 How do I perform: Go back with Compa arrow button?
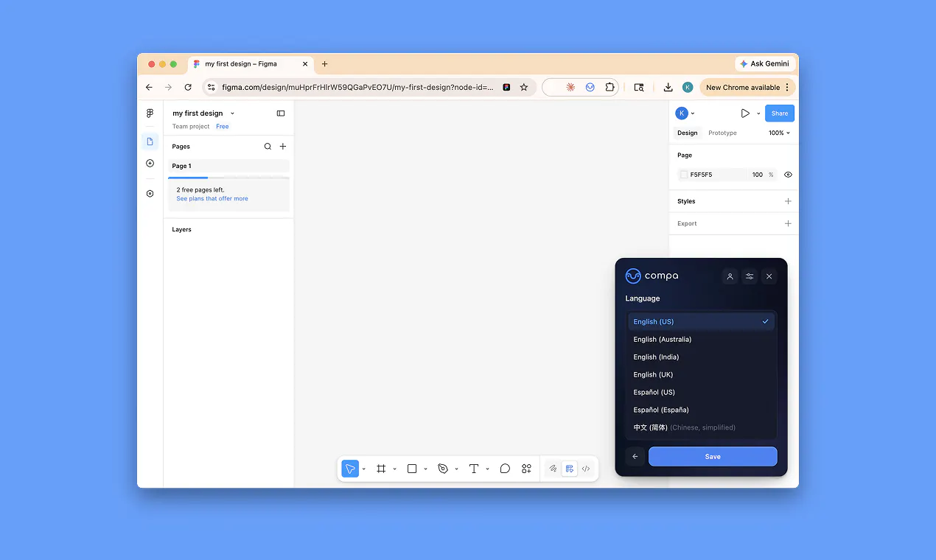click(635, 456)
